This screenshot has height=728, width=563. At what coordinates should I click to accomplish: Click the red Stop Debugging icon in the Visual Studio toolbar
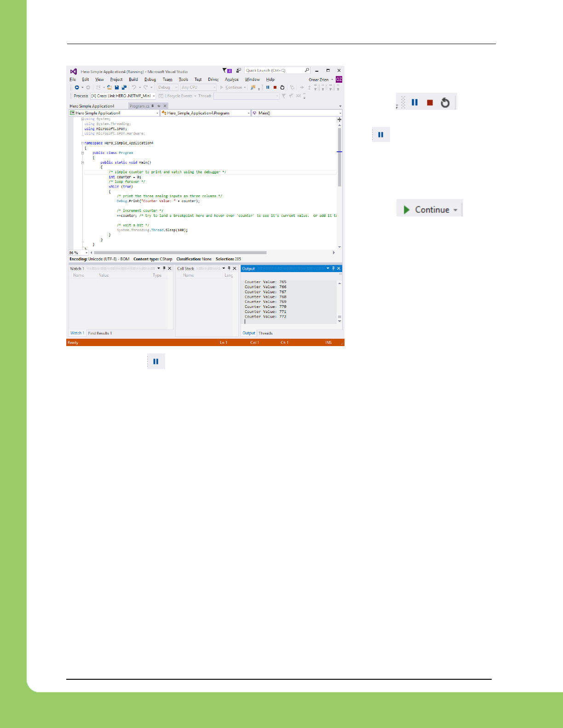275,87
